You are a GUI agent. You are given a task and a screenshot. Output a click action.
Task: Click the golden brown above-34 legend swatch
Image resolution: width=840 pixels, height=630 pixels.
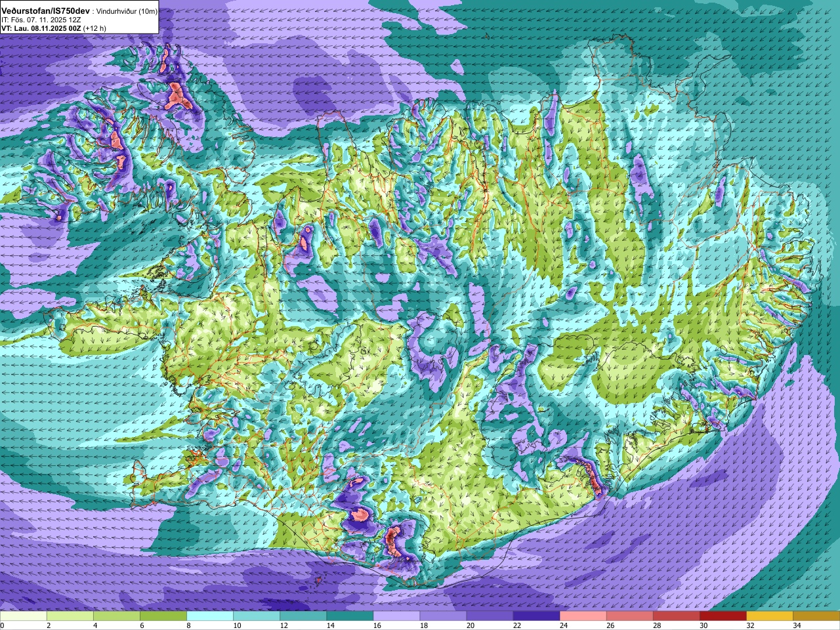(816, 616)
